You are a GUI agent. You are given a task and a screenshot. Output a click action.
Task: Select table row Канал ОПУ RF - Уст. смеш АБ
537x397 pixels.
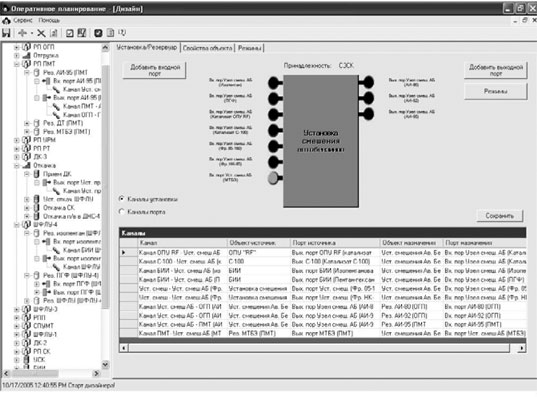click(322, 252)
